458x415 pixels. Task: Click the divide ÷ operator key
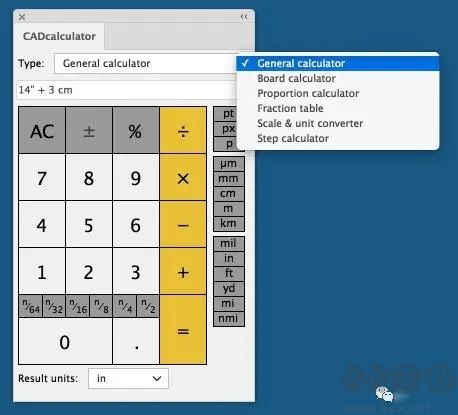click(183, 130)
